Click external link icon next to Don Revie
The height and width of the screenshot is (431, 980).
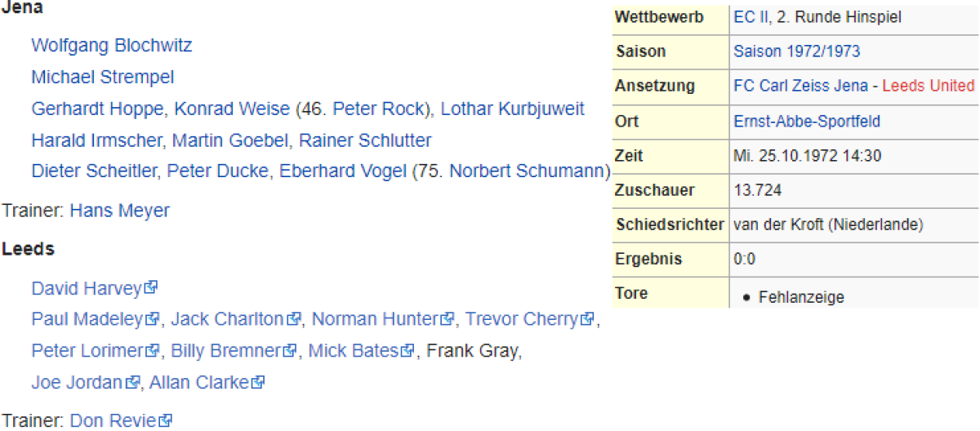[166, 421]
